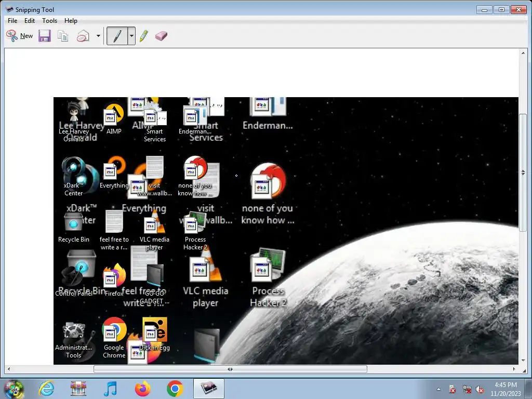Image resolution: width=532 pixels, height=399 pixels.
Task: Launch Firefox from the taskbar
Action: coord(142,389)
